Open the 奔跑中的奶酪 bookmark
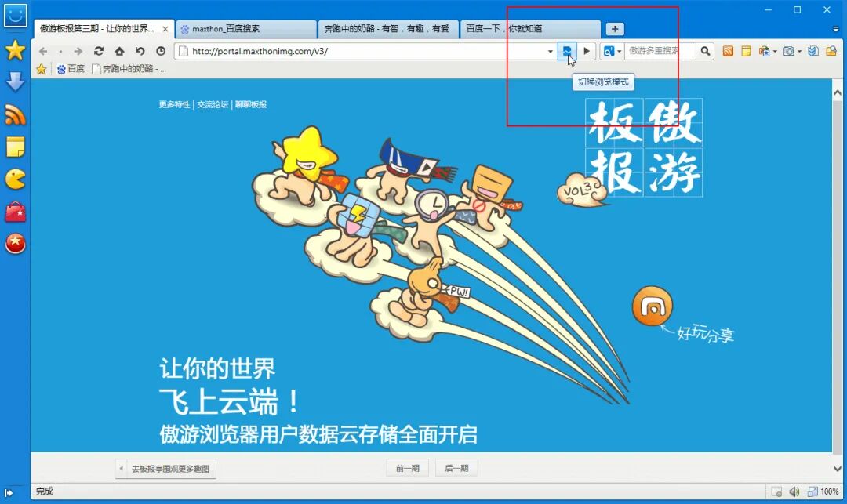This screenshot has height=504, width=847. (x=129, y=69)
